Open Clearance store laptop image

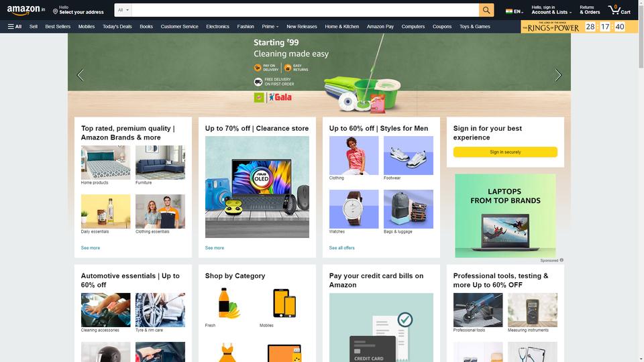(x=257, y=187)
